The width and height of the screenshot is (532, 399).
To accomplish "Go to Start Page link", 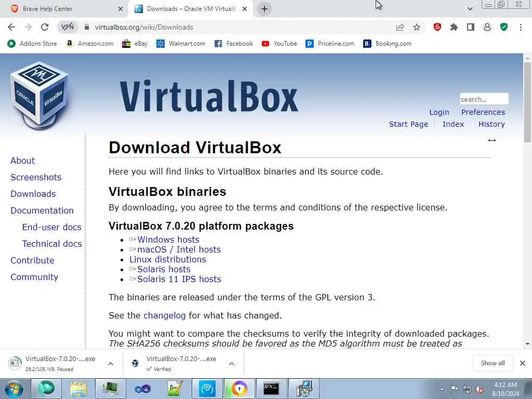I will [x=408, y=124].
